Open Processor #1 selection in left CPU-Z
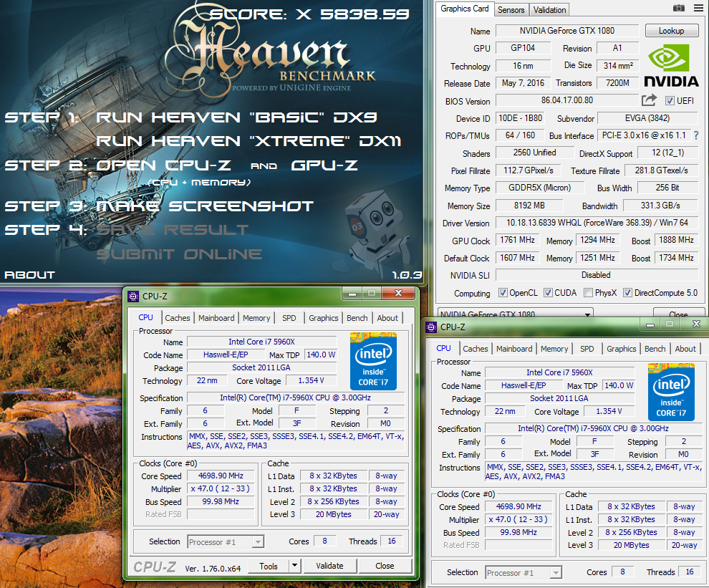The image size is (709, 588). point(226,542)
